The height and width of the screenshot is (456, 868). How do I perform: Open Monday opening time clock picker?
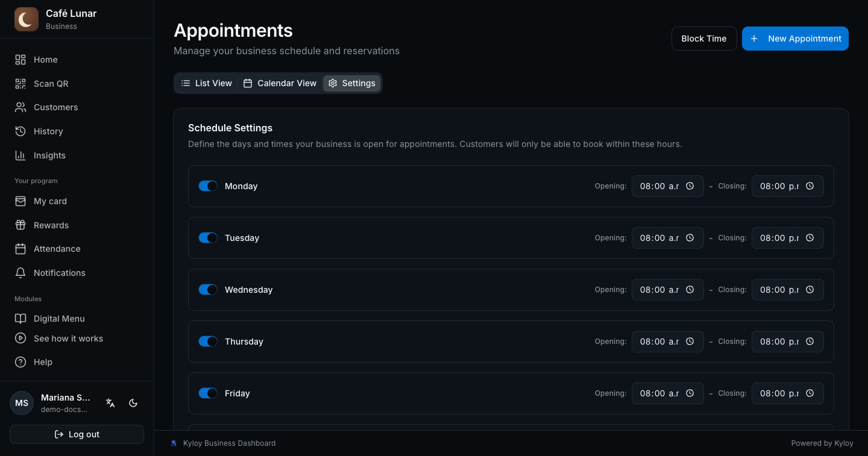(690, 186)
